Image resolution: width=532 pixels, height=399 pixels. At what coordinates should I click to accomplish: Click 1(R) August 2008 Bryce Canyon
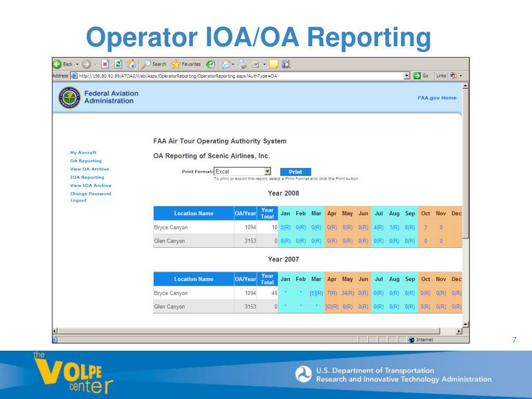394,228
